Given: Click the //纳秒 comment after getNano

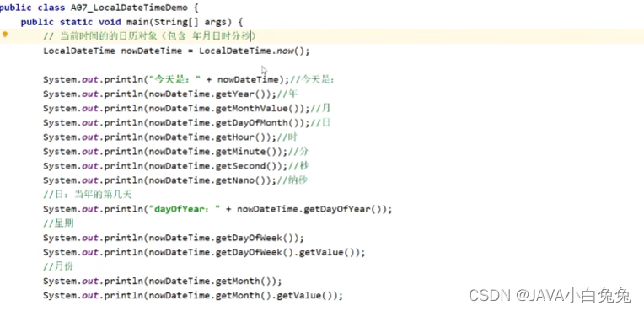Looking at the screenshot, I should coord(292,180).
